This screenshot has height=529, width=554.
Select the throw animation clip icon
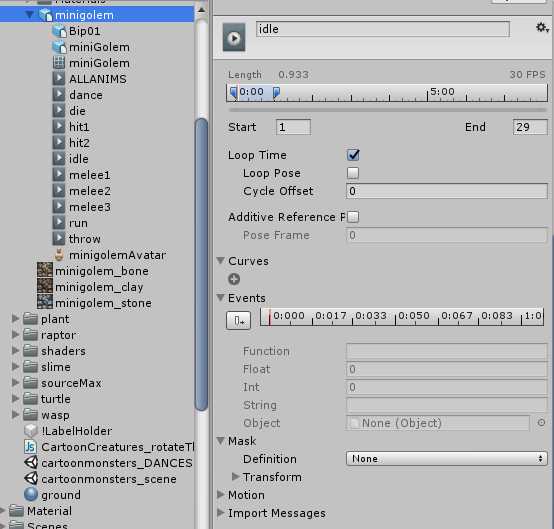click(x=59, y=239)
